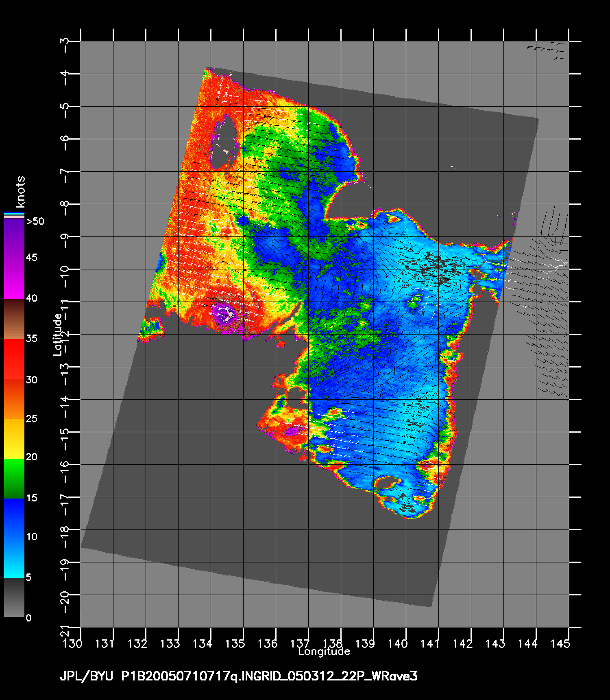Select the '25' knots color bar label

(x=32, y=419)
